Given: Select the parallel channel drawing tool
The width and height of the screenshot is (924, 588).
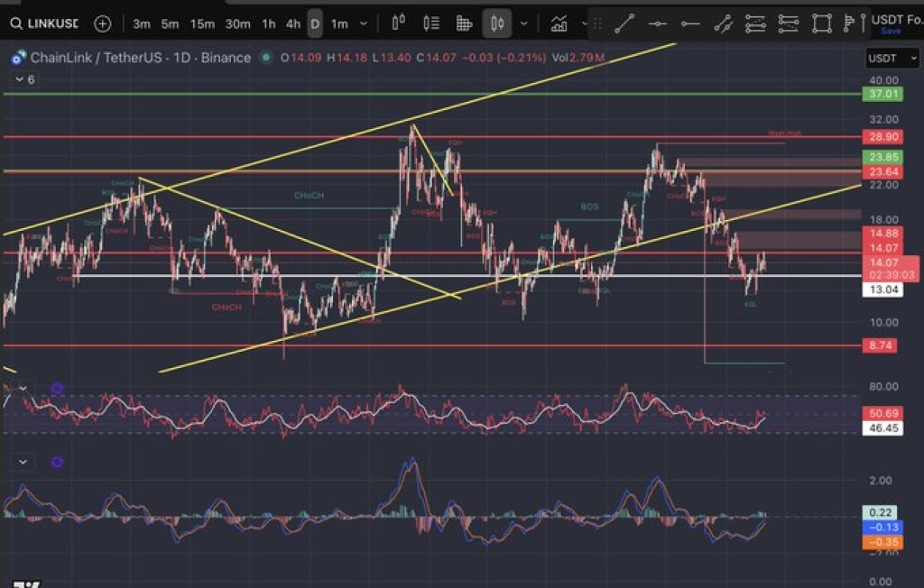Looking at the screenshot, I should point(723,23).
